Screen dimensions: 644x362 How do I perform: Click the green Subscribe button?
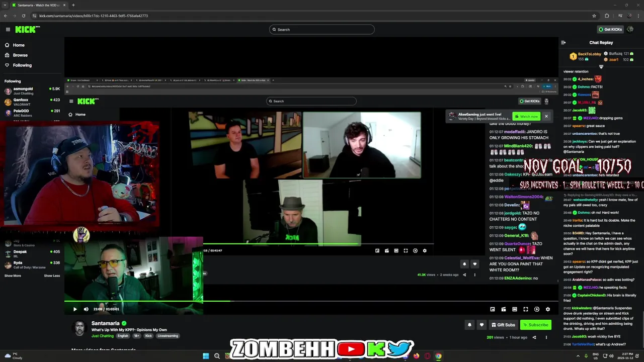(x=536, y=325)
